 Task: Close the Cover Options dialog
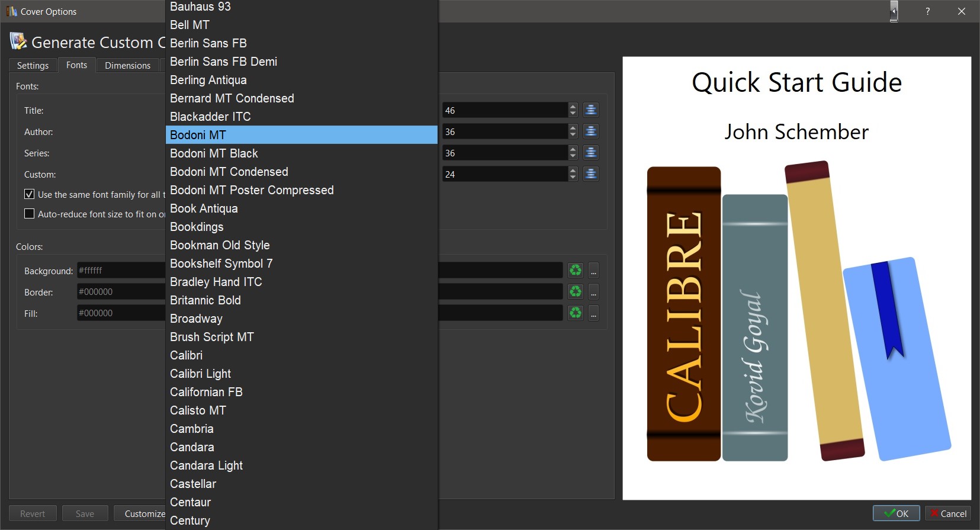tap(962, 11)
